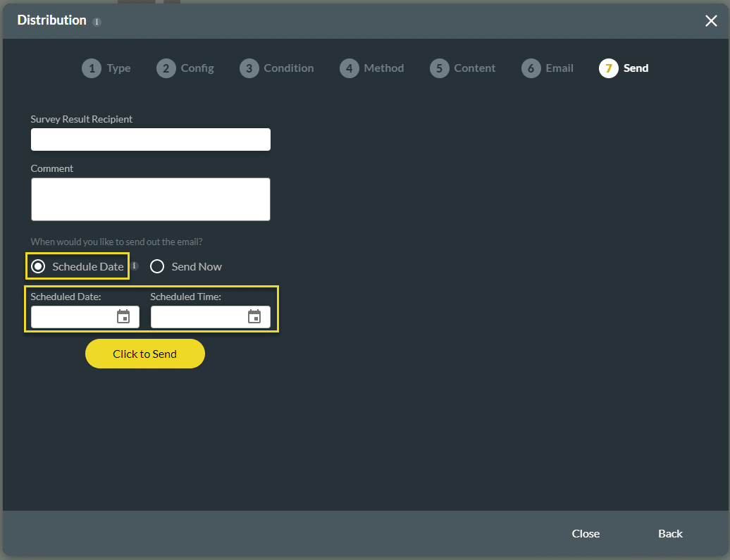Click Back to return to the previous step
Viewport: 730px width, 560px height.
(669, 534)
